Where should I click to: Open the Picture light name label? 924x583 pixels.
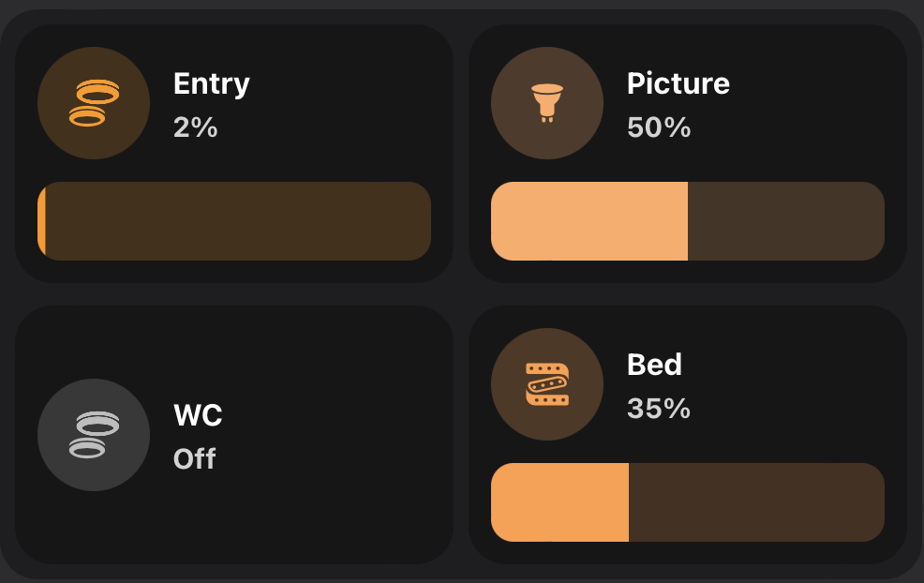678,84
